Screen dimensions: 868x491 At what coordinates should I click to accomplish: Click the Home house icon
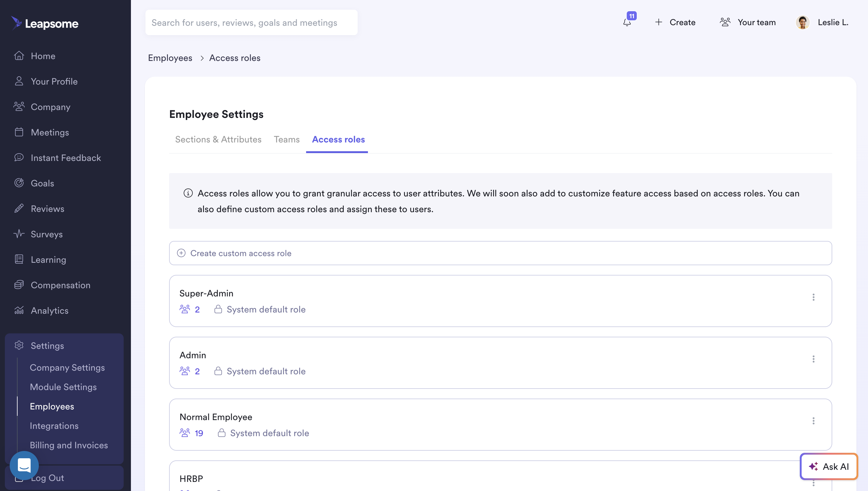19,56
